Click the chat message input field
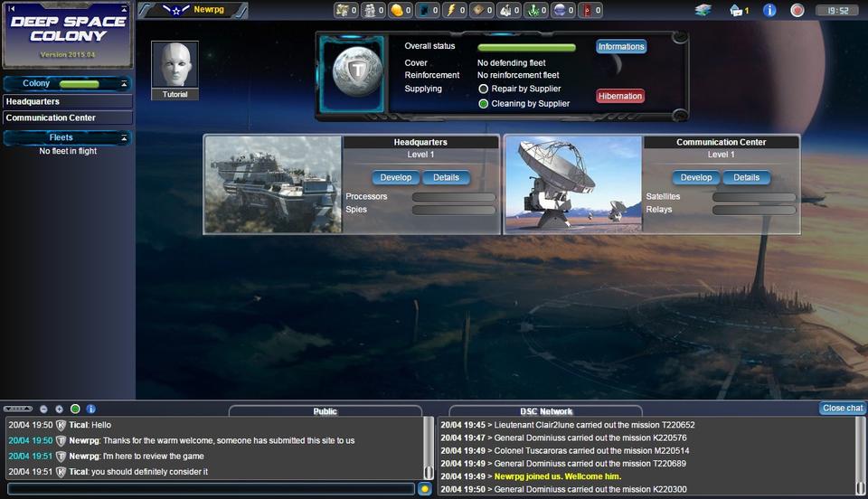Screen dimensions: 868x499 pos(210,489)
